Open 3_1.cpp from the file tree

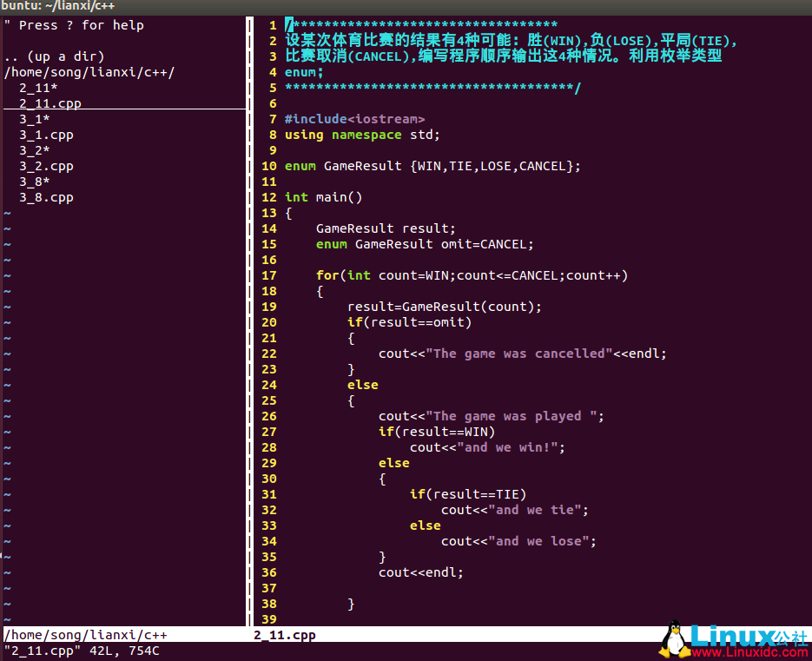(x=46, y=135)
